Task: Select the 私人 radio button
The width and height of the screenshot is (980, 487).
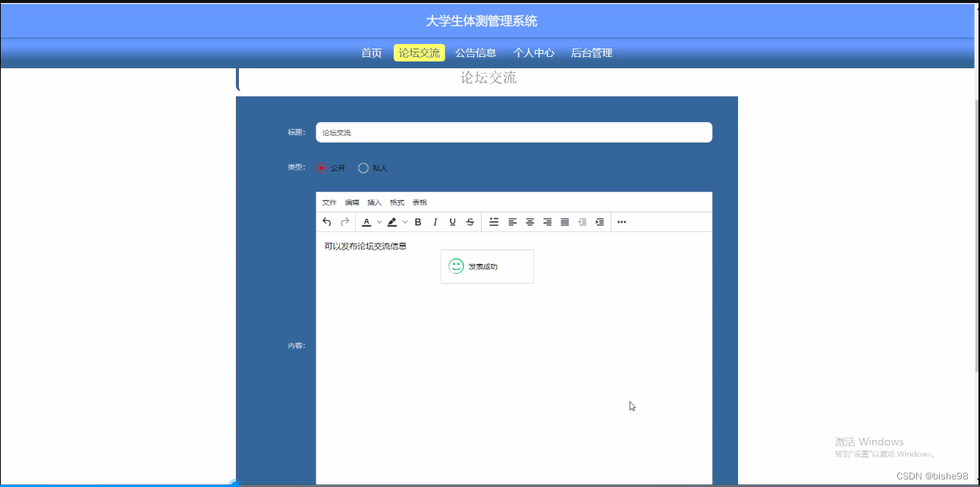Action: pos(363,167)
